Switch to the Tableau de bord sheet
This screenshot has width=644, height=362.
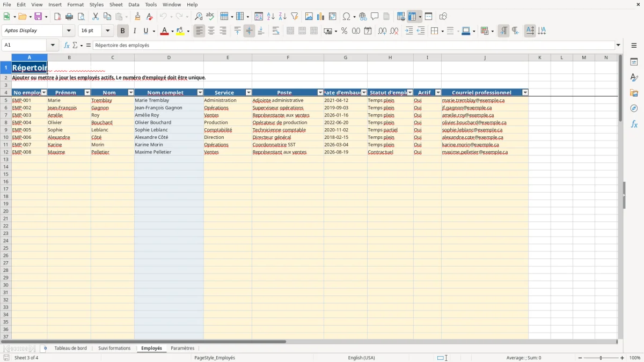point(70,349)
